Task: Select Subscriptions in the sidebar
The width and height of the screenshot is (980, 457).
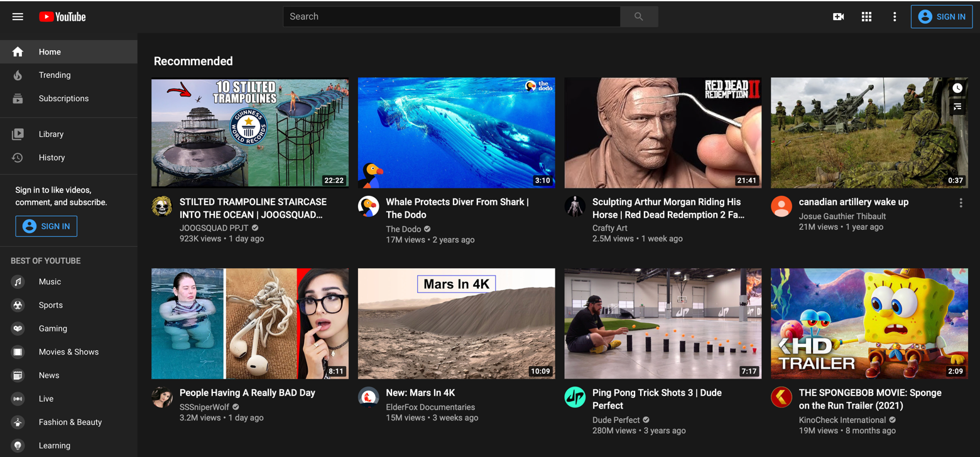Action: pyautogui.click(x=68, y=99)
